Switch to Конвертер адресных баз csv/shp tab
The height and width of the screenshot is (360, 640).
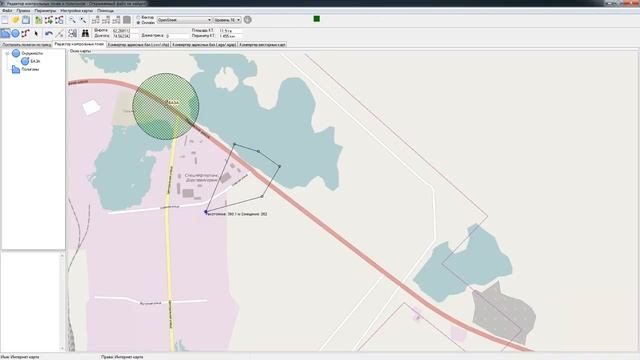(138, 44)
